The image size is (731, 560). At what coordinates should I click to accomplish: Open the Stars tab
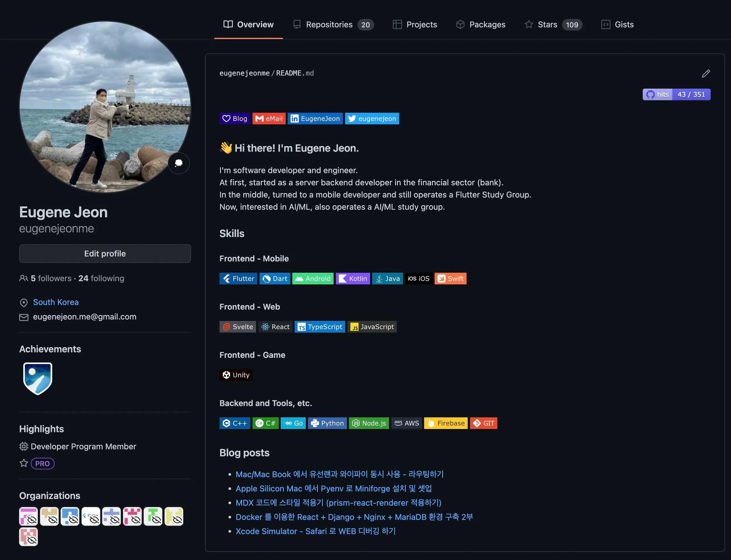(547, 24)
